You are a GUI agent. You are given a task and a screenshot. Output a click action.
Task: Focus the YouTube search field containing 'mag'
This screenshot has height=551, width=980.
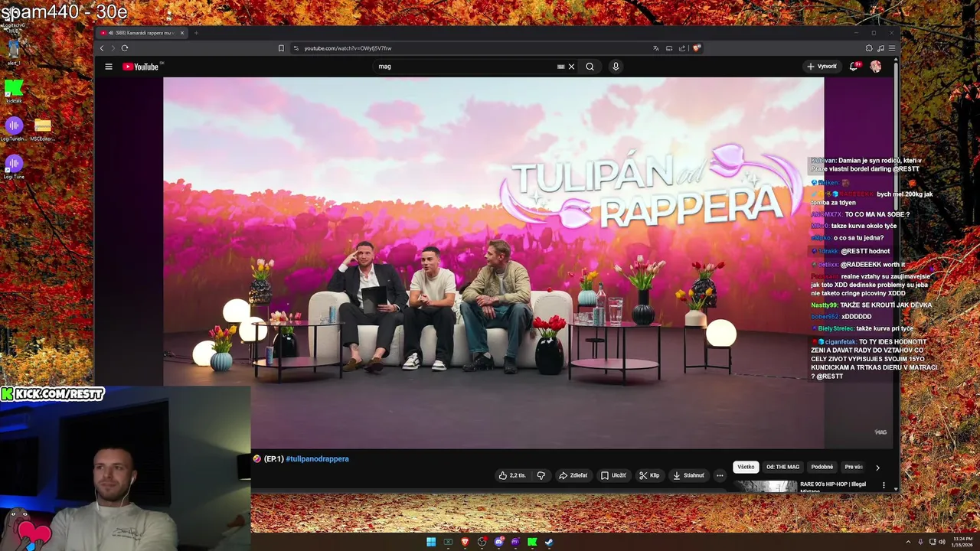click(x=467, y=67)
